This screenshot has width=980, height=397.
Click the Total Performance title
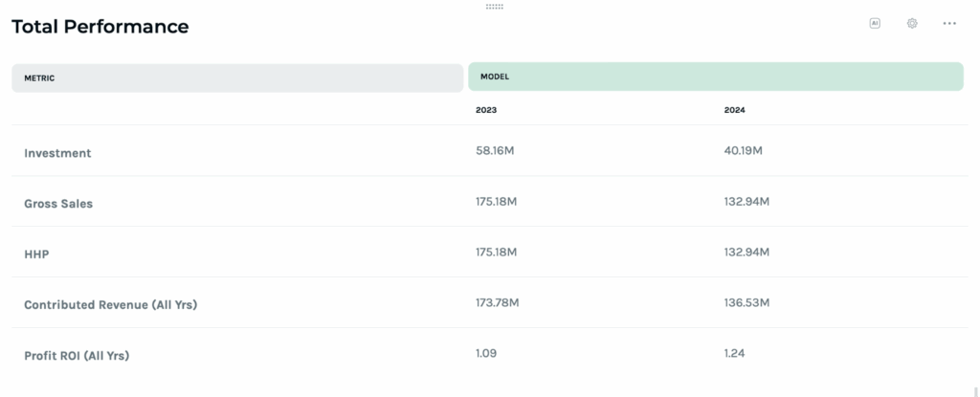pyautogui.click(x=100, y=26)
